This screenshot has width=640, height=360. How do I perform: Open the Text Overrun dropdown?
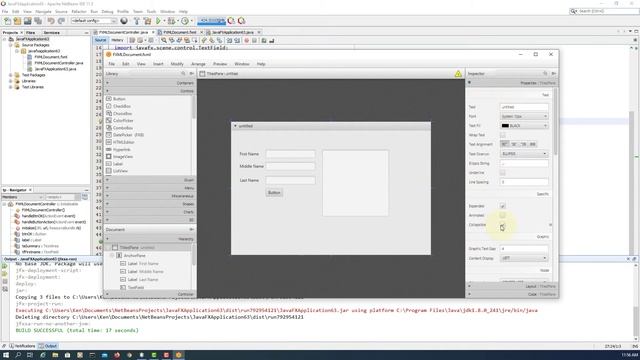524,154
